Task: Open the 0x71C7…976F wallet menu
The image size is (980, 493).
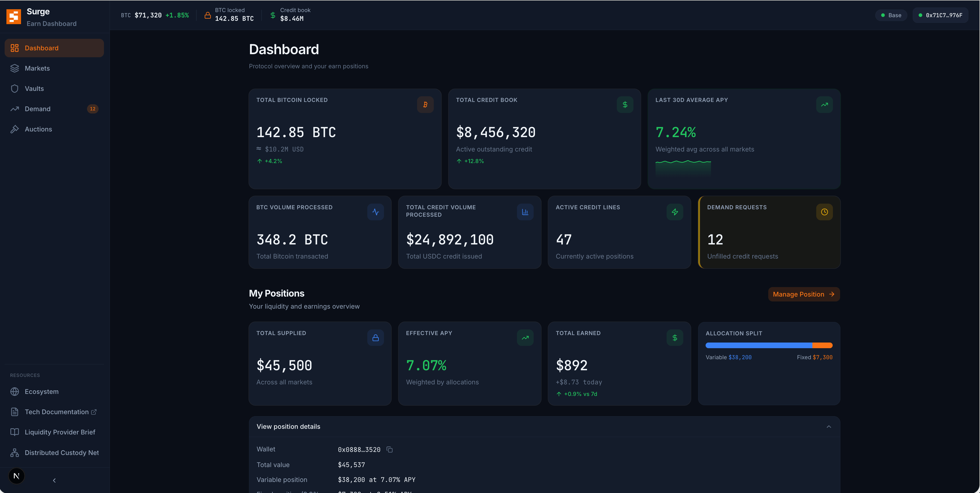Action: 940,15
